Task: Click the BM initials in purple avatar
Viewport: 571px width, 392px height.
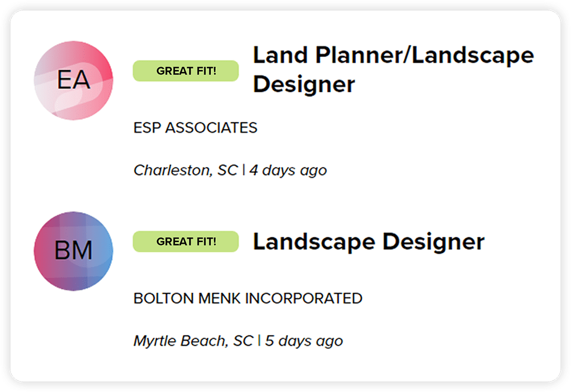Action: click(74, 250)
